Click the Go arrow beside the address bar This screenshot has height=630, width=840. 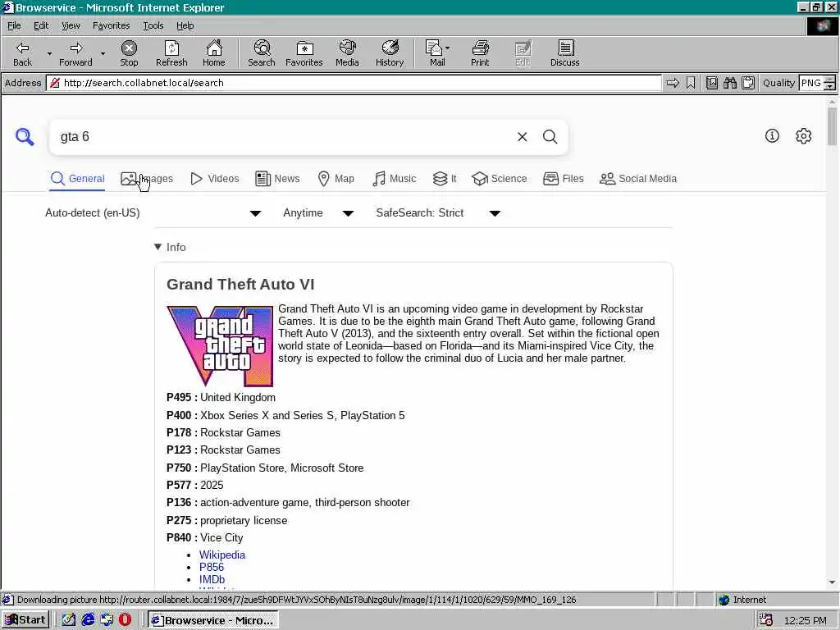[673, 83]
